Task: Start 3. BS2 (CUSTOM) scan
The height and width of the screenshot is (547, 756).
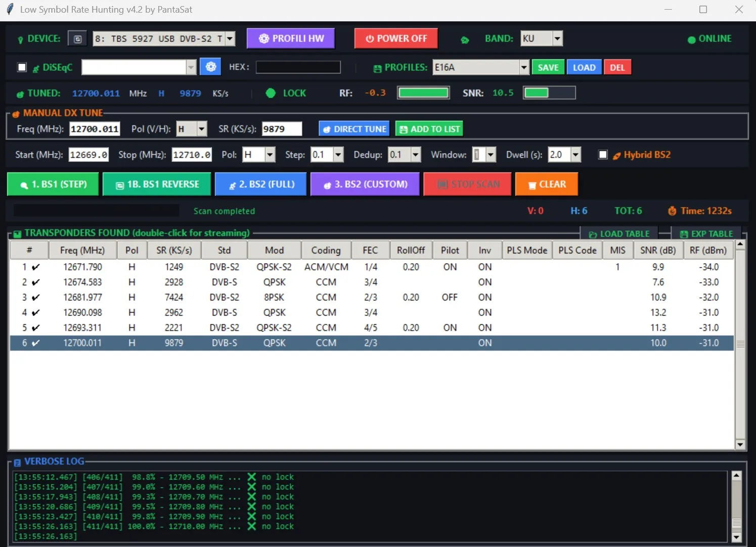Action: click(365, 184)
